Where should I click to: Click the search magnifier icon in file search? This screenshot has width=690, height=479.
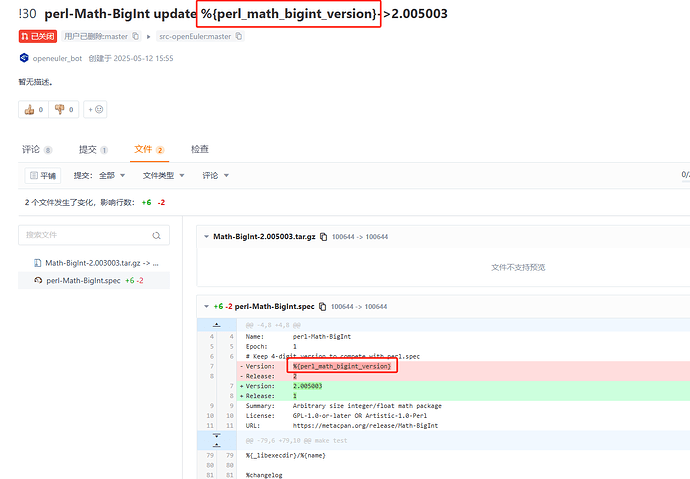(156, 235)
